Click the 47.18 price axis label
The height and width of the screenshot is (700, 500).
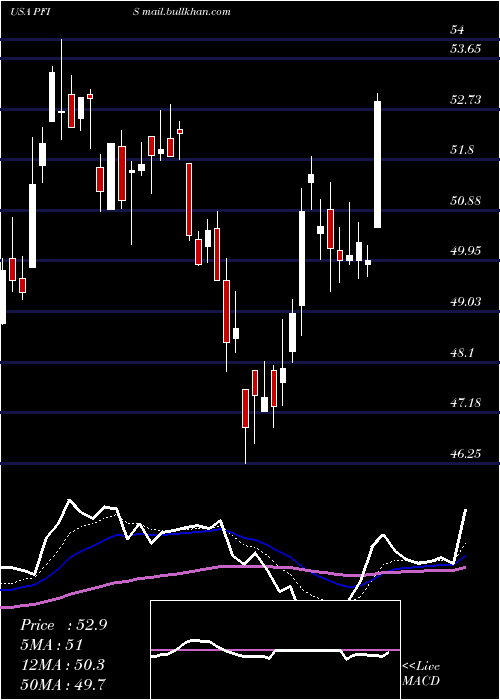466,403
